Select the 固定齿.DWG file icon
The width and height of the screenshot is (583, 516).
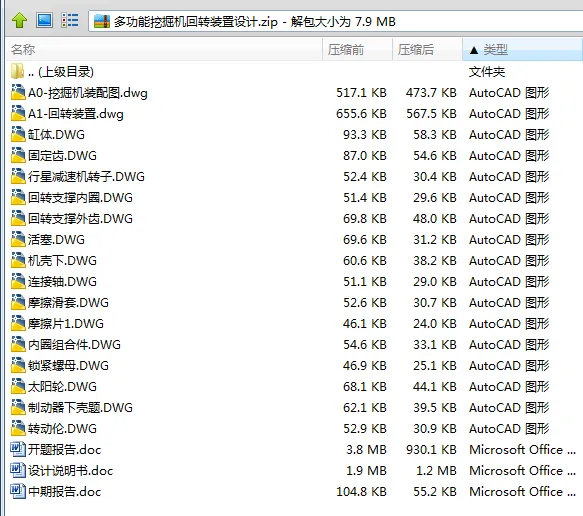18,155
